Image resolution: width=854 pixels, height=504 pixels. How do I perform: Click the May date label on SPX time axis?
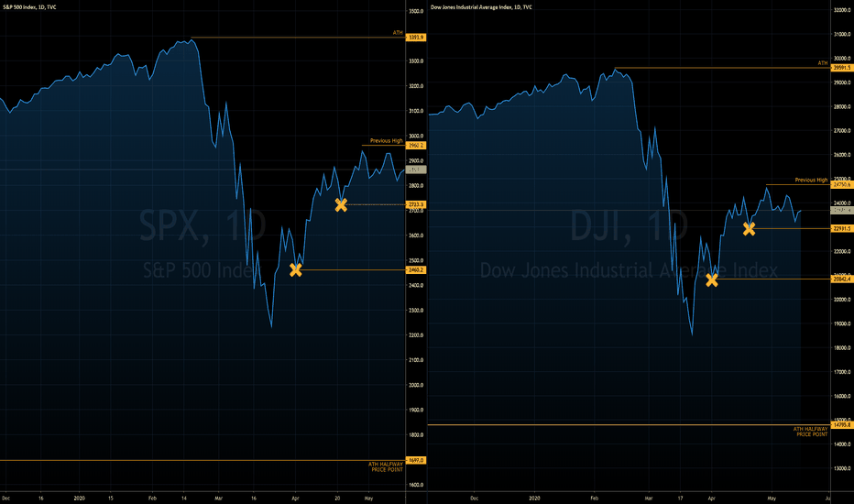click(368, 498)
